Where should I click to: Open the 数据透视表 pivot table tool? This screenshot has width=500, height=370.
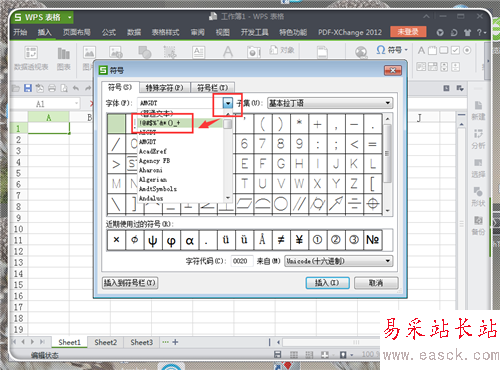(x=31, y=58)
